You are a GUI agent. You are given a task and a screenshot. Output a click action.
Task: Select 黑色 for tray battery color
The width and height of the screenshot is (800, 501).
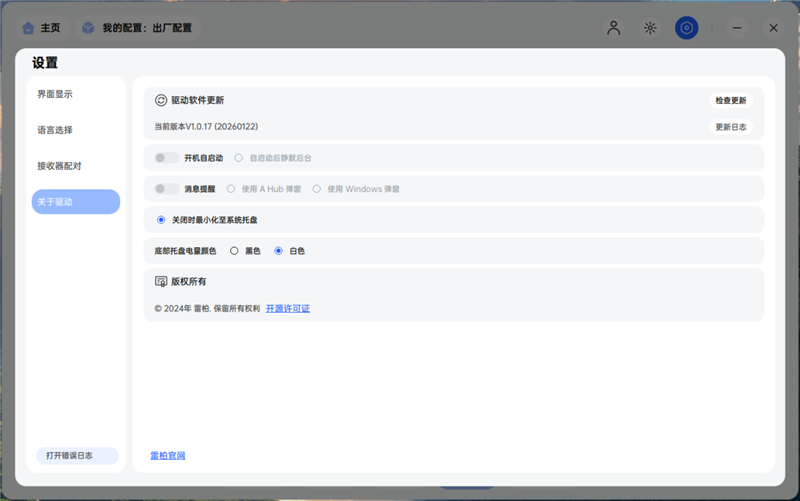tap(234, 251)
